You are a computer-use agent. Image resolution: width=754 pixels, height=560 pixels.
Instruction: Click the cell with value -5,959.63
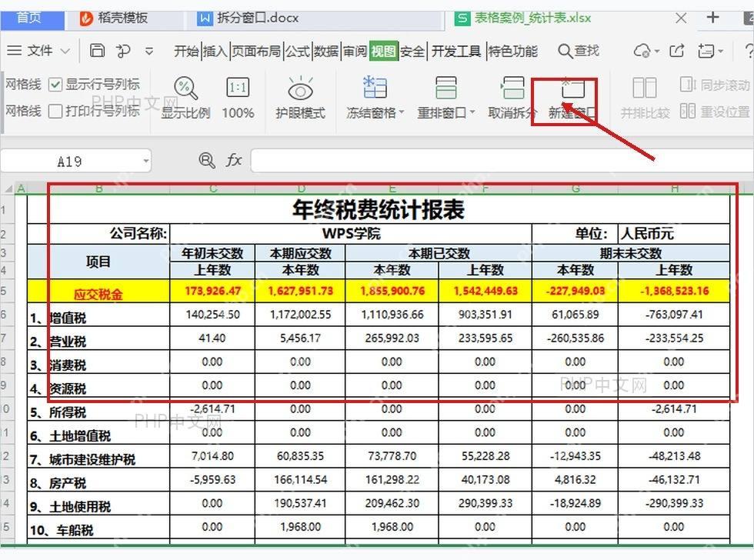click(x=212, y=480)
